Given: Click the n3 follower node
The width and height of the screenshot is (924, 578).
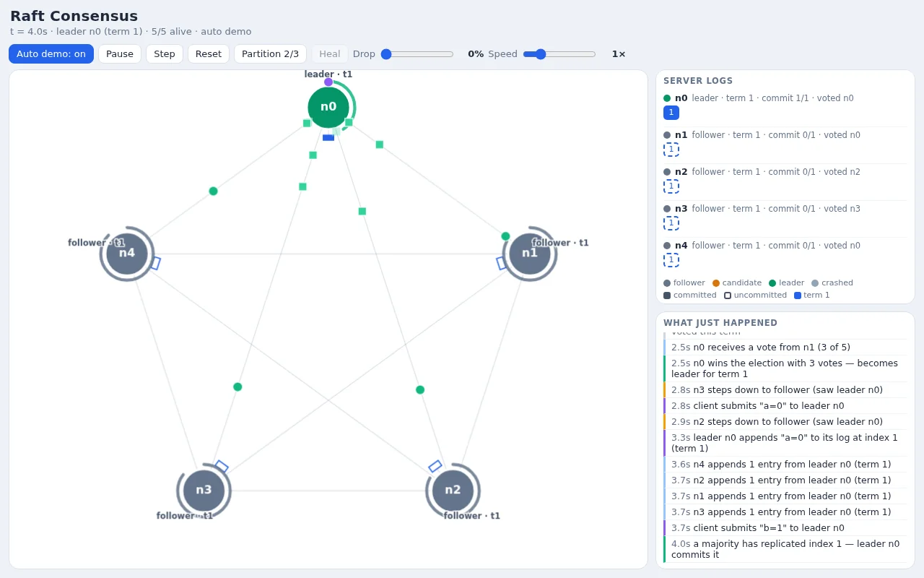Looking at the screenshot, I should (204, 491).
